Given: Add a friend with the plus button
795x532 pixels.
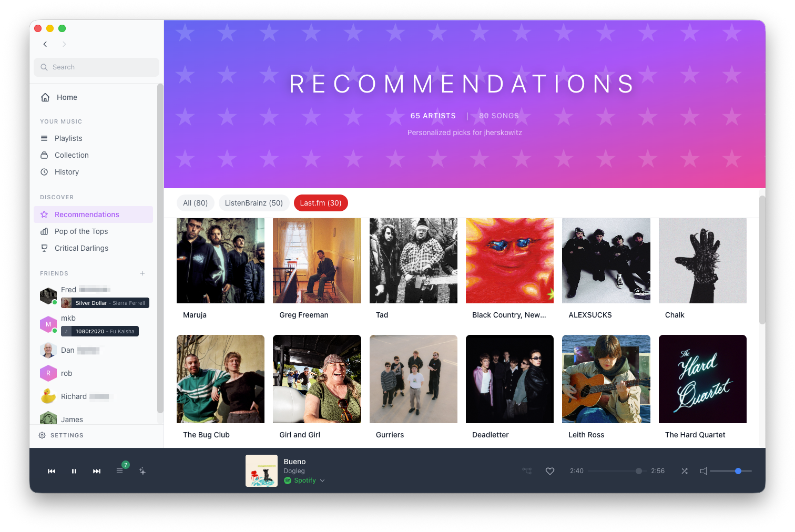Looking at the screenshot, I should click(142, 273).
